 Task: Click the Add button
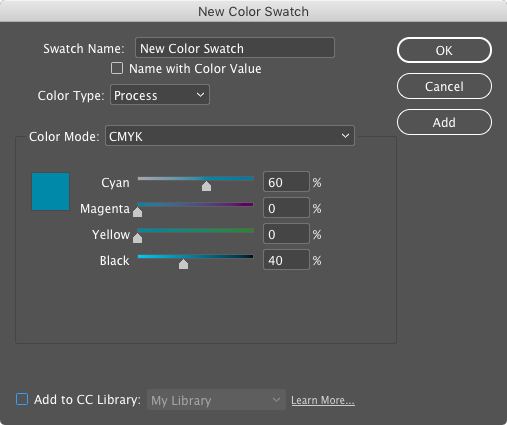tap(444, 122)
